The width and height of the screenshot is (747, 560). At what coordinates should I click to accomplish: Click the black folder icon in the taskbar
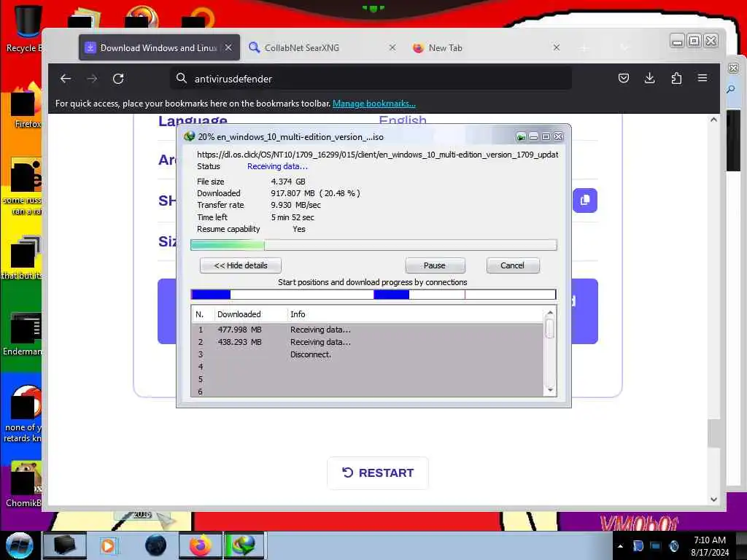(x=64, y=545)
